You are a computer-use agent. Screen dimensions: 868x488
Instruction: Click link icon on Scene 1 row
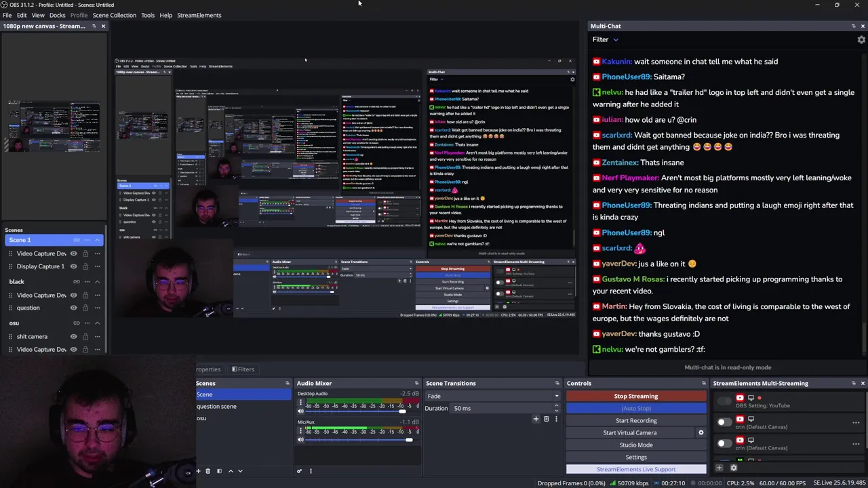[77, 240]
